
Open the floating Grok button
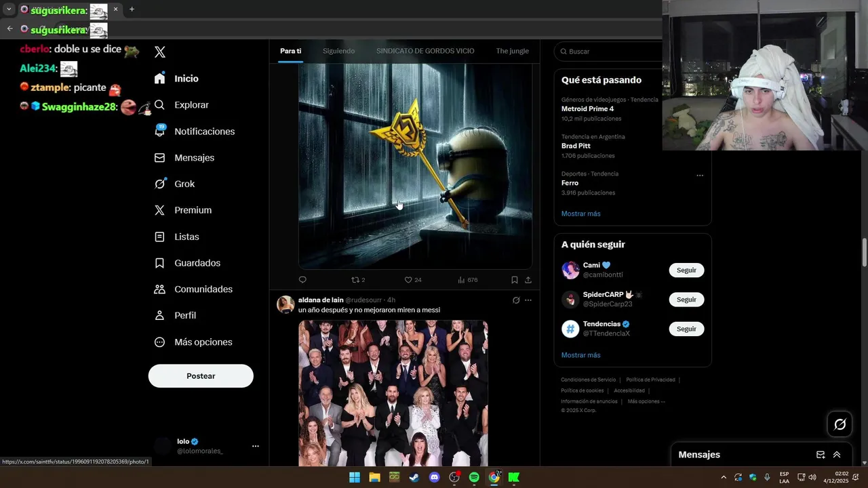tap(840, 424)
